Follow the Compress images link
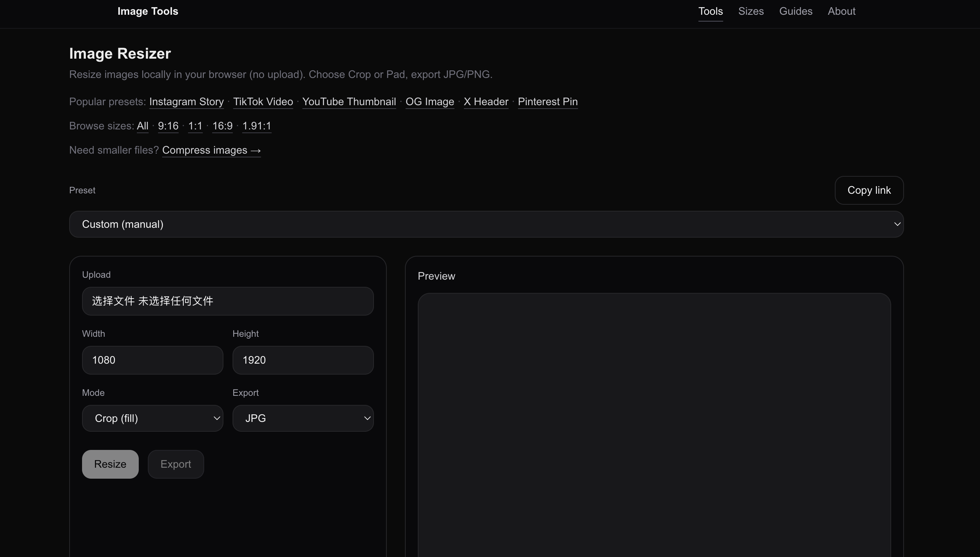This screenshot has width=980, height=557. pyautogui.click(x=212, y=150)
